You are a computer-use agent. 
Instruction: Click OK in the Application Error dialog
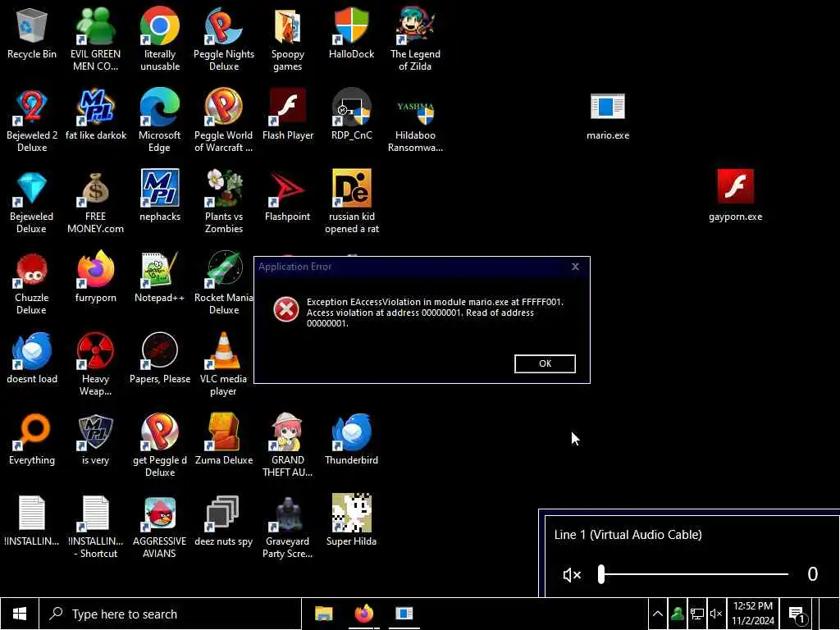pos(545,363)
